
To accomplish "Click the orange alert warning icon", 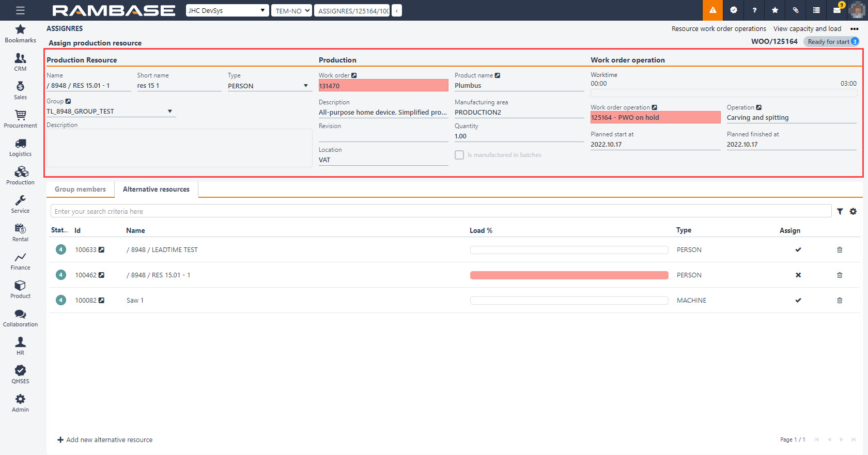I will coord(712,10).
